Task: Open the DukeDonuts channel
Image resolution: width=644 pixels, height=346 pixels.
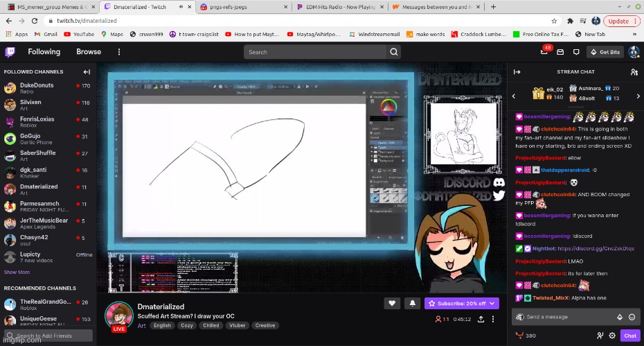Action: (x=48, y=87)
